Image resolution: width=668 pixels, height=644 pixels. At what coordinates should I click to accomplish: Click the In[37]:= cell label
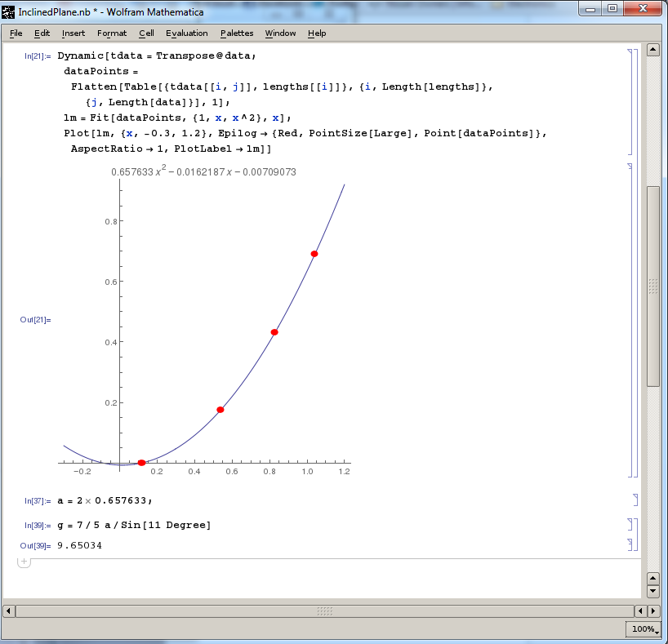[x=38, y=501]
